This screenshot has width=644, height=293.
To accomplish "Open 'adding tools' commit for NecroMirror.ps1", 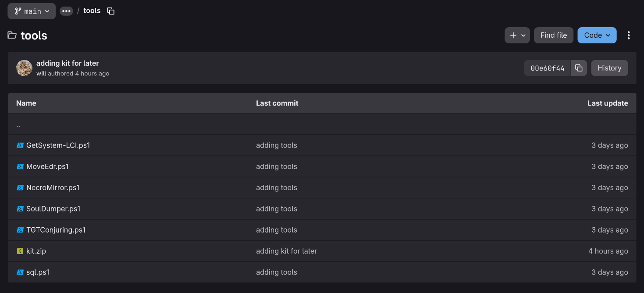I will (277, 187).
